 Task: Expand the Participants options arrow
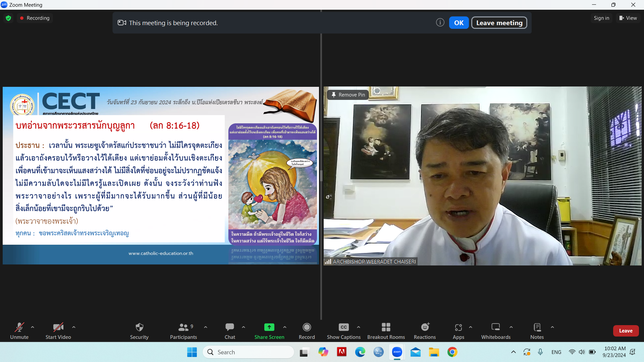coord(206,327)
